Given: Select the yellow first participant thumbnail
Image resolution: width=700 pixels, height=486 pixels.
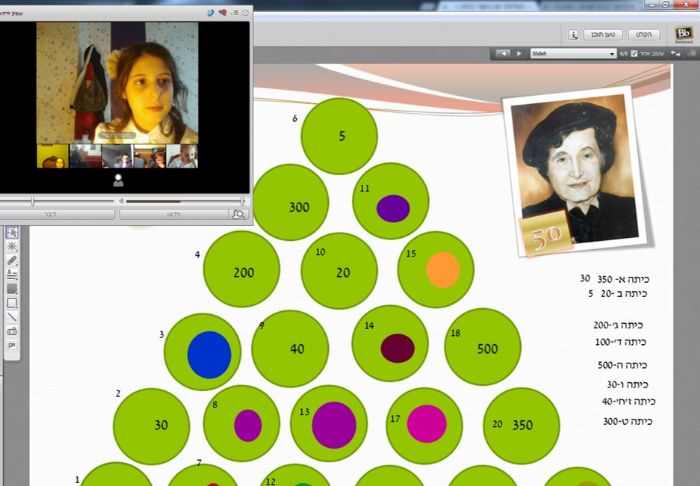Looking at the screenshot, I should [x=53, y=156].
